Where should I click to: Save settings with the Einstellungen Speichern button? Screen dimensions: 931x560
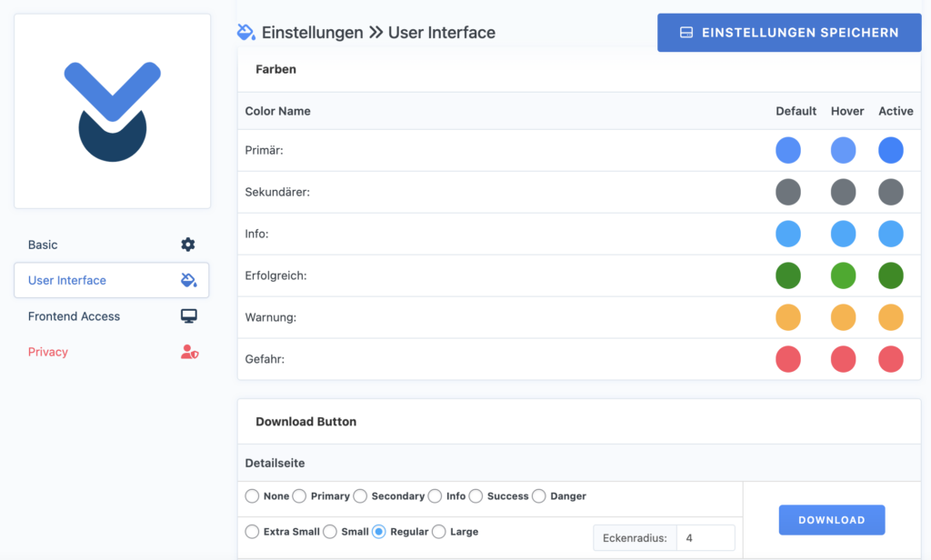point(789,33)
